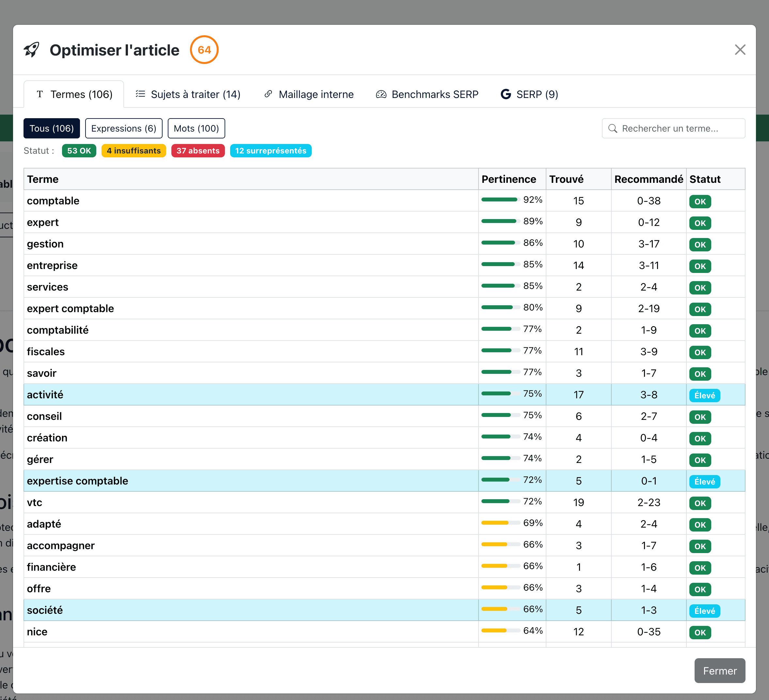Click the orange score circle 64
Image resolution: width=769 pixels, height=700 pixels.
click(x=204, y=50)
